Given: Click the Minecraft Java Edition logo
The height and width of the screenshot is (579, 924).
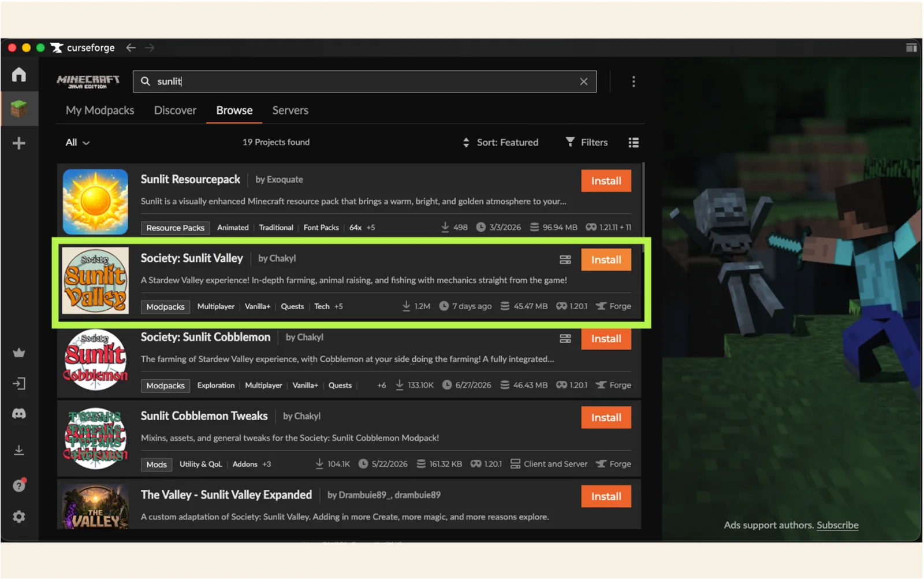Looking at the screenshot, I should coord(88,81).
